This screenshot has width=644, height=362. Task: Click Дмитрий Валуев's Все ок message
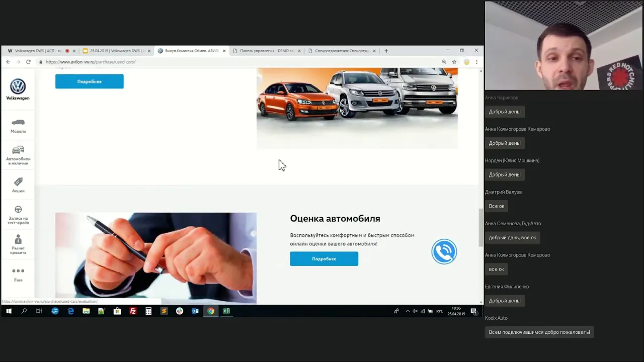[x=497, y=206]
